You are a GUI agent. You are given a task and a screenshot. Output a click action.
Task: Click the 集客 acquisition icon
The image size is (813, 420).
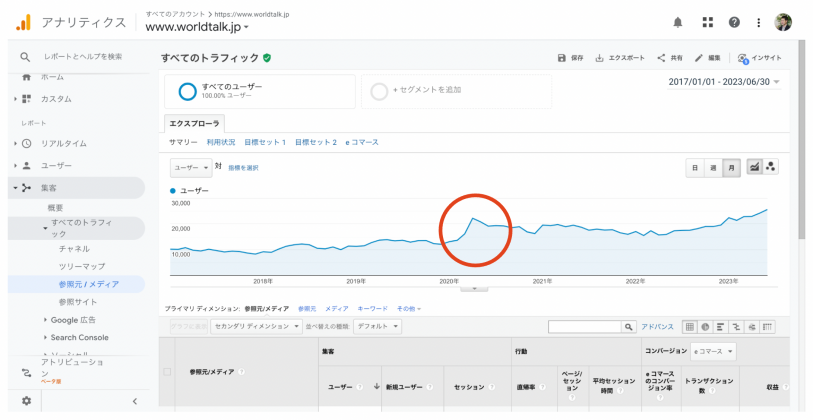pos(26,188)
